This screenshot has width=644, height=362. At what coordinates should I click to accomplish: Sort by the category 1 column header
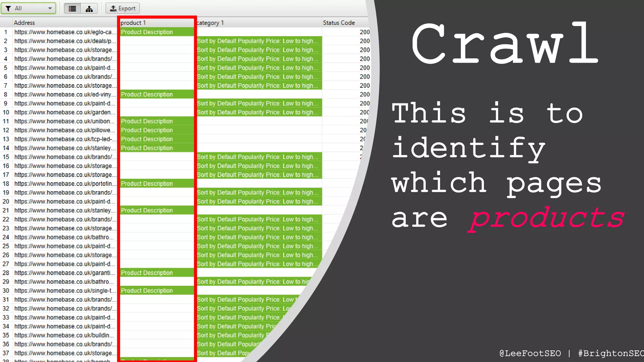pyautogui.click(x=259, y=23)
